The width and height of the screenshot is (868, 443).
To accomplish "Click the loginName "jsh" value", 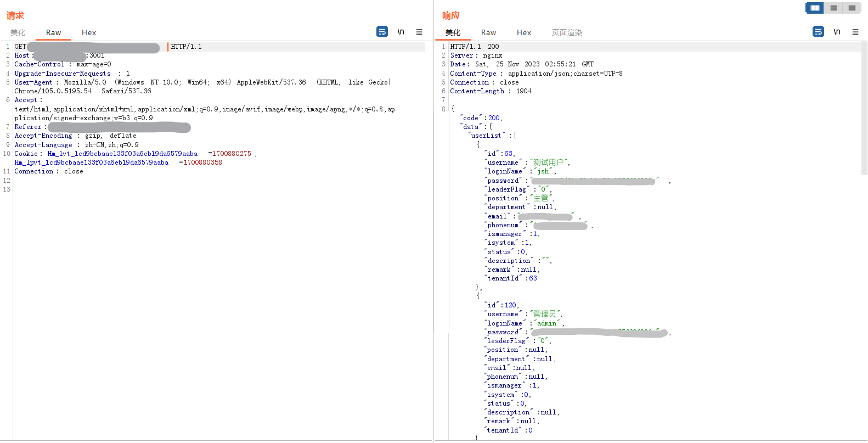I will click(543, 171).
